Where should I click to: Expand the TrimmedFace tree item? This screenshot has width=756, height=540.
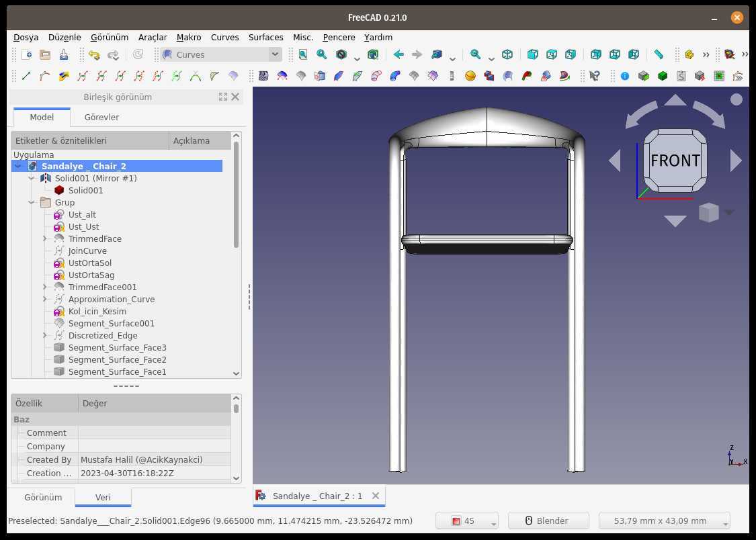[45, 238]
